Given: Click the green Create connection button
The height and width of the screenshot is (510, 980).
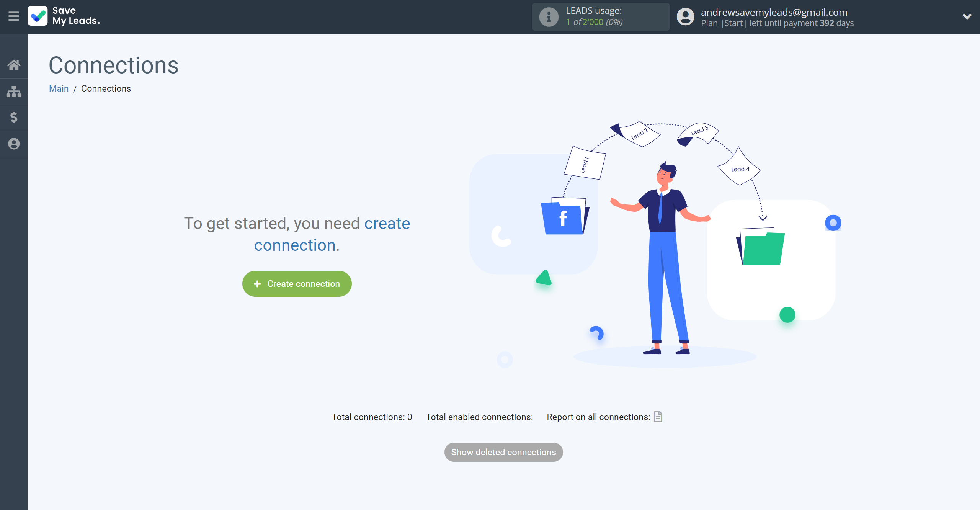Looking at the screenshot, I should point(296,283).
